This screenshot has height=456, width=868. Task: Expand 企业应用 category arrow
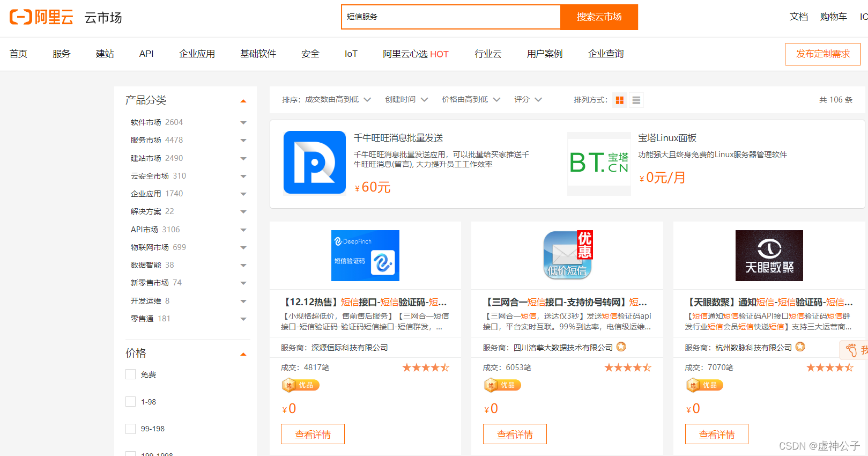tap(243, 194)
